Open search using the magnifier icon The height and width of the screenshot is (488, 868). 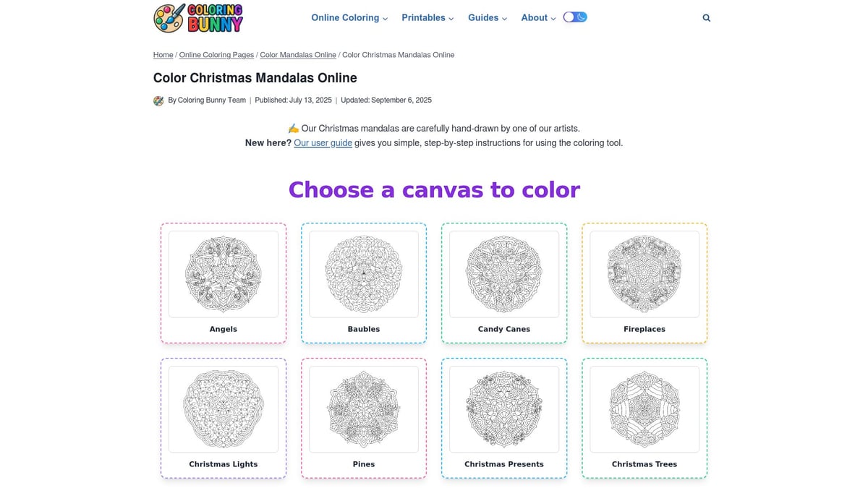(706, 17)
